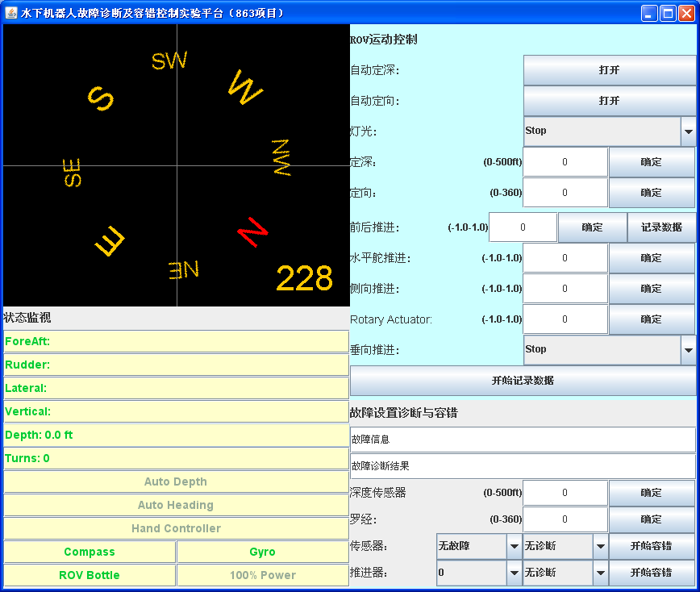Confirm 罗经 value with 确定
Viewport: 700px width, 592px height.
tap(652, 519)
